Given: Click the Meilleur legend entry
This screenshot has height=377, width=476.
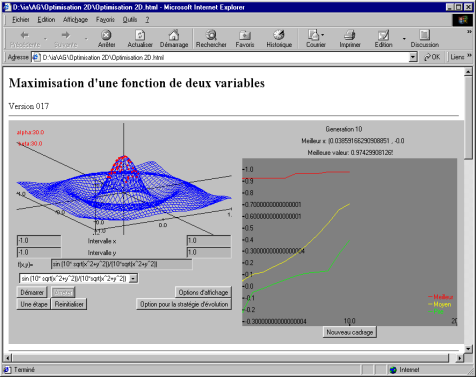Looking at the screenshot, I should (x=440, y=297).
